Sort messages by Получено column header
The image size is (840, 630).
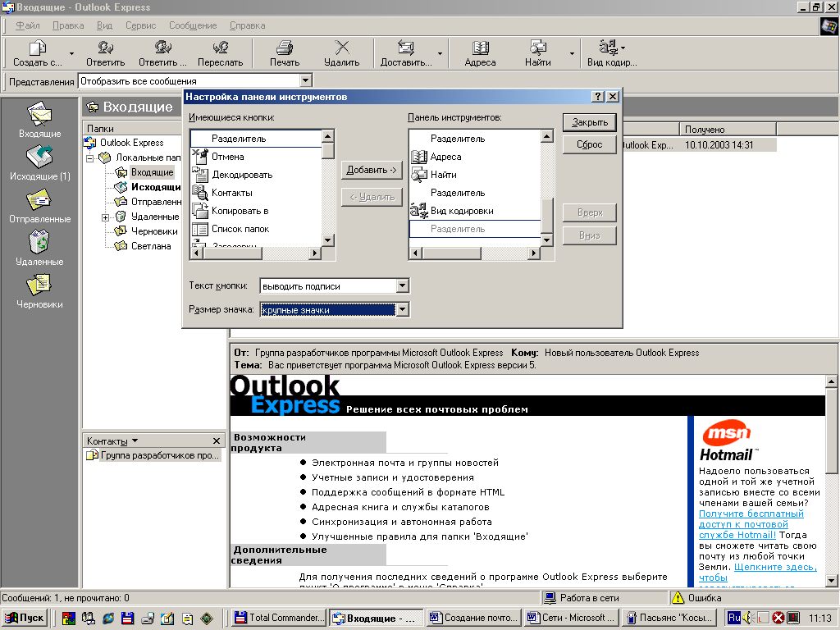728,129
